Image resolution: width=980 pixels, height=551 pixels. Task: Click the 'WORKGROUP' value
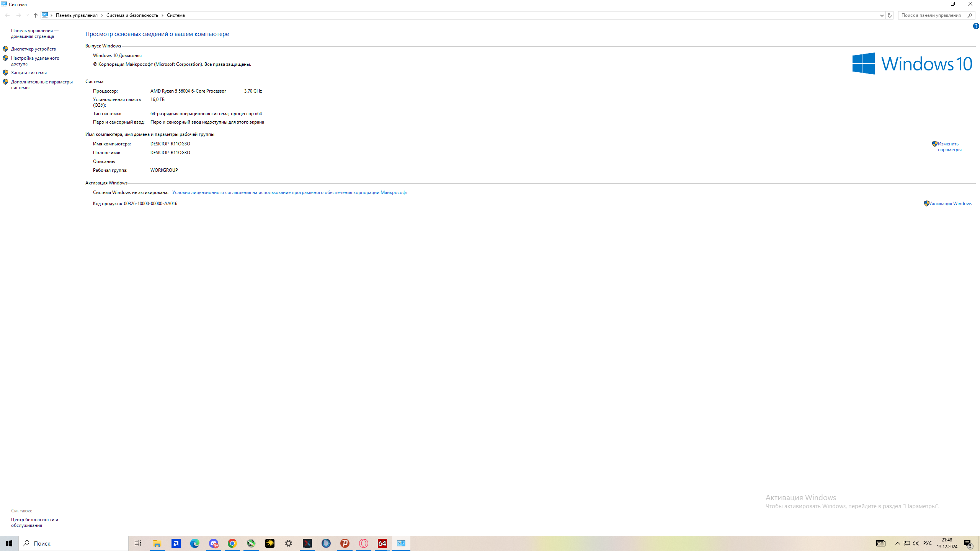point(164,170)
